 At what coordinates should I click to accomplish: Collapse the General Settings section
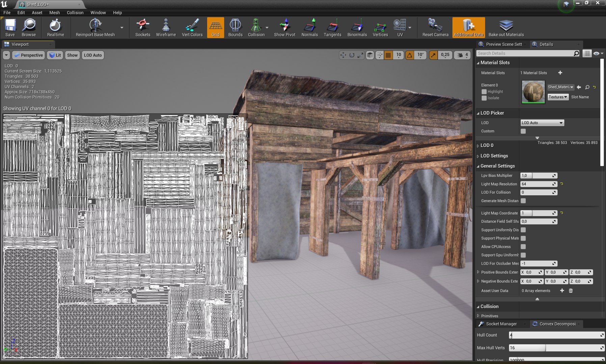(x=478, y=166)
